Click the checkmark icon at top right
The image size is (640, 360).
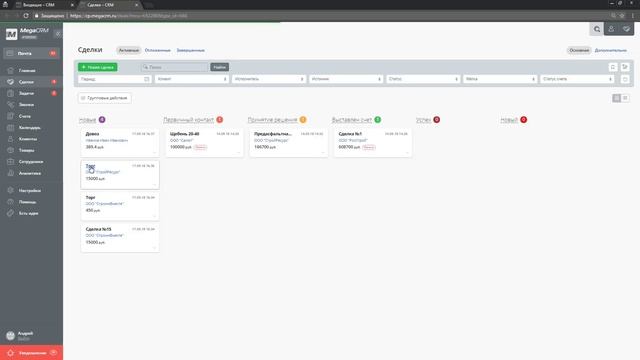pos(627,29)
